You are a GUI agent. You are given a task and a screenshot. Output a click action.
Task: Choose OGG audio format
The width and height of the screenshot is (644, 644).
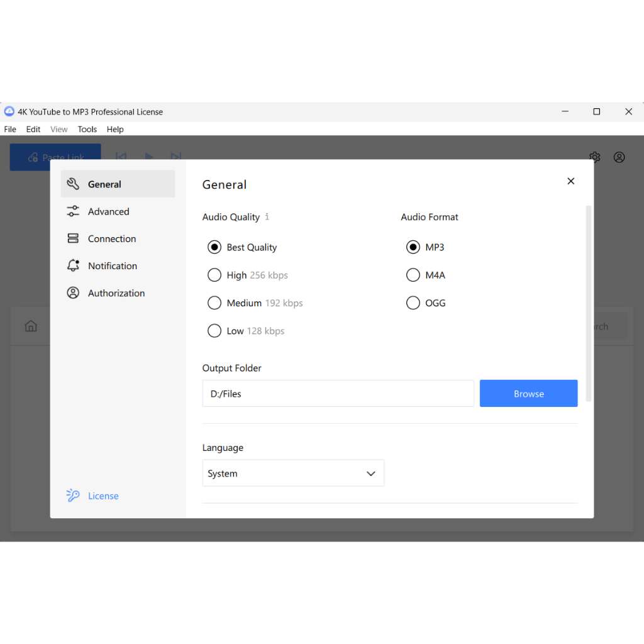click(x=413, y=303)
